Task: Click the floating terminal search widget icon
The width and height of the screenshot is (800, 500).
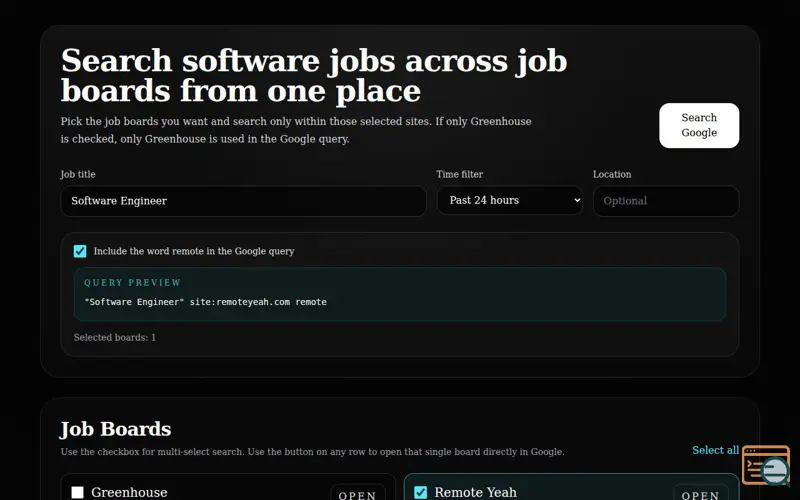Action: (x=766, y=465)
